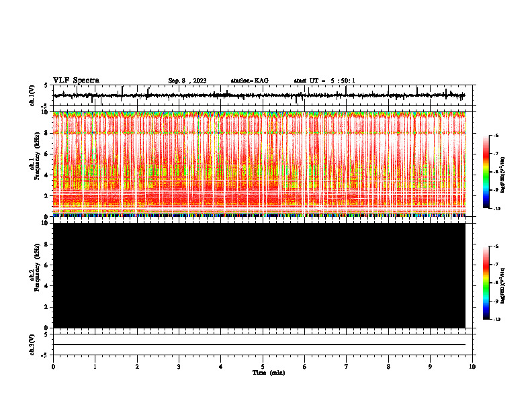
Task: Click the "6" kHz tick on ch.1 spectrogram
Action: click(x=47, y=154)
